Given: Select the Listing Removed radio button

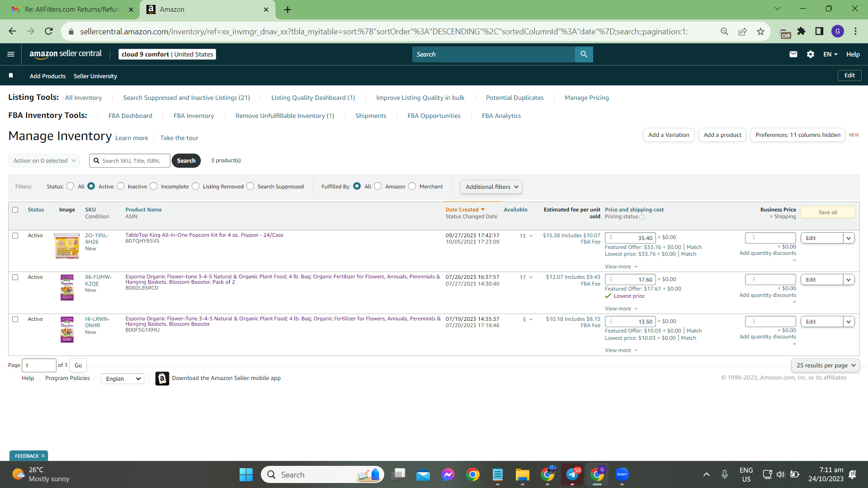Looking at the screenshot, I should pos(195,186).
